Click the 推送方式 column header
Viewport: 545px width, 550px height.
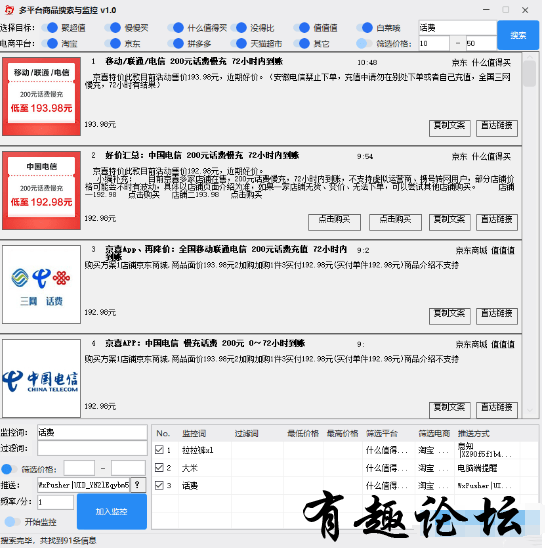point(473,434)
